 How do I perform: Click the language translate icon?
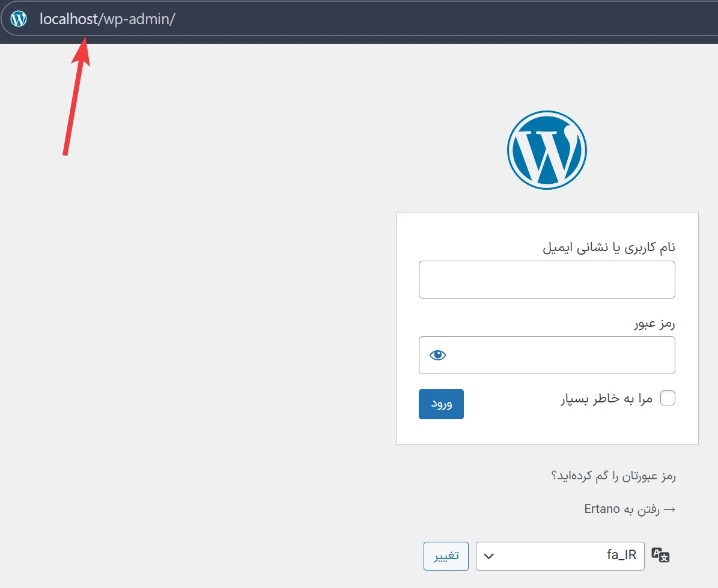point(660,555)
